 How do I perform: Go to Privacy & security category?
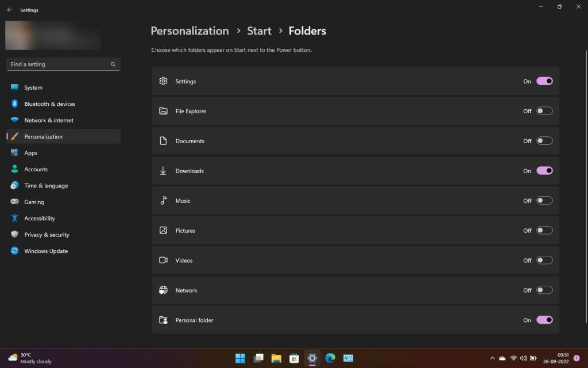[63, 235]
